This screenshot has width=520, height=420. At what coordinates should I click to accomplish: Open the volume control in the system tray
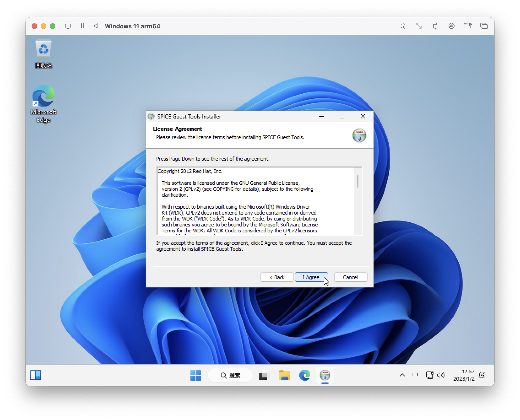[x=441, y=375]
